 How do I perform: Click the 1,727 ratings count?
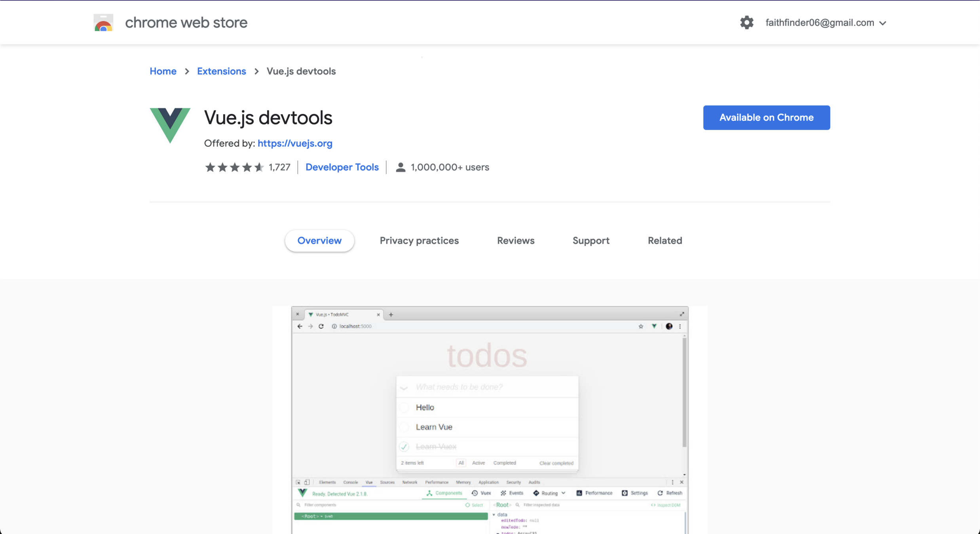(x=279, y=167)
